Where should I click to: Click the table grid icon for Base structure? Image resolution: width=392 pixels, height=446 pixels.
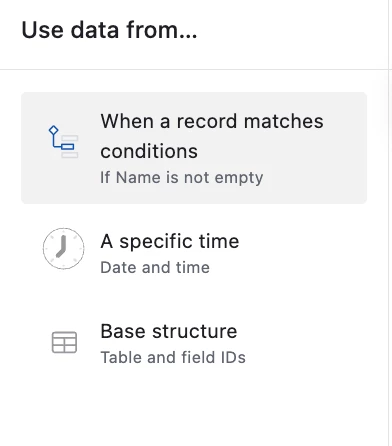[x=64, y=342]
